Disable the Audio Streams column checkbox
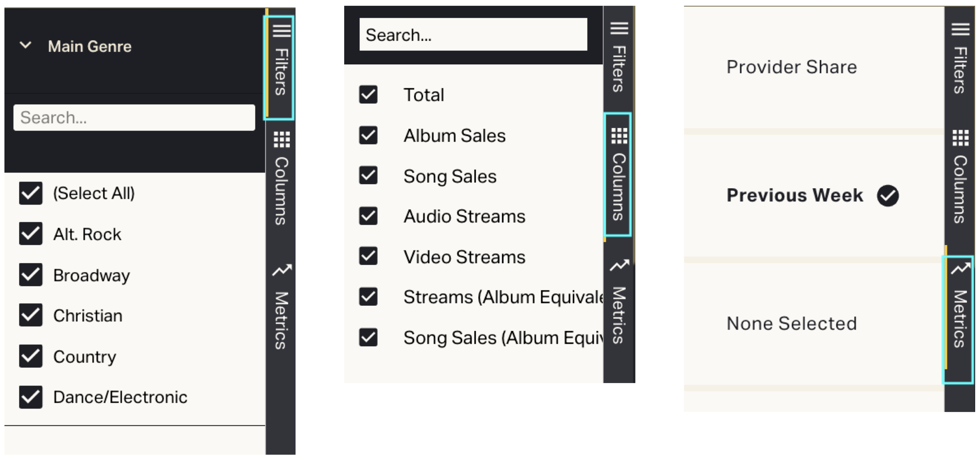This screenshot has width=980, height=463. click(x=368, y=216)
